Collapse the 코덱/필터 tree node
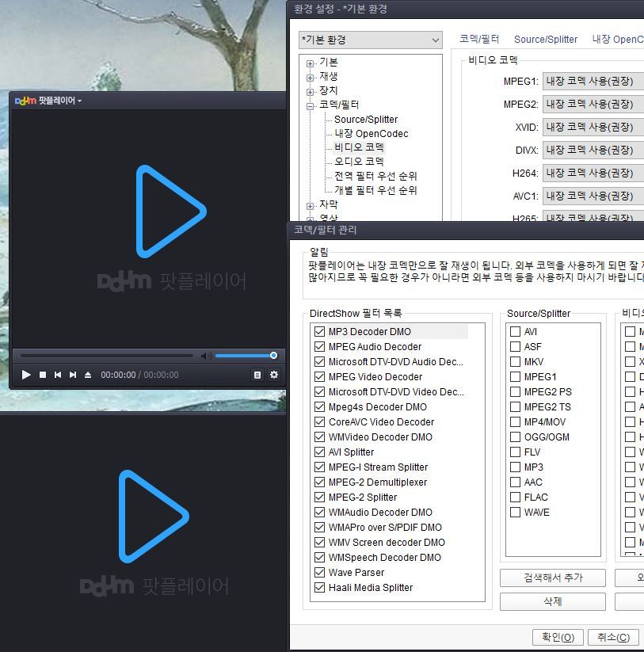The width and height of the screenshot is (644, 652). pyautogui.click(x=310, y=106)
